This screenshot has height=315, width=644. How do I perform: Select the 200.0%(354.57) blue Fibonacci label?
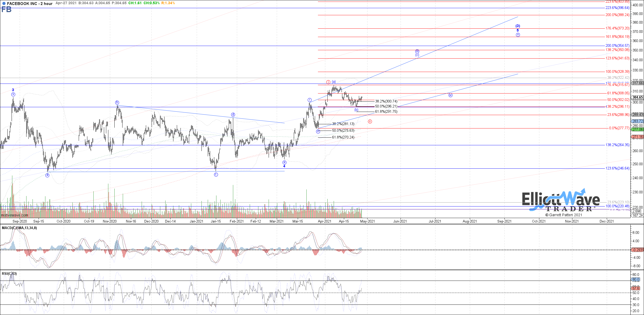(x=617, y=45)
